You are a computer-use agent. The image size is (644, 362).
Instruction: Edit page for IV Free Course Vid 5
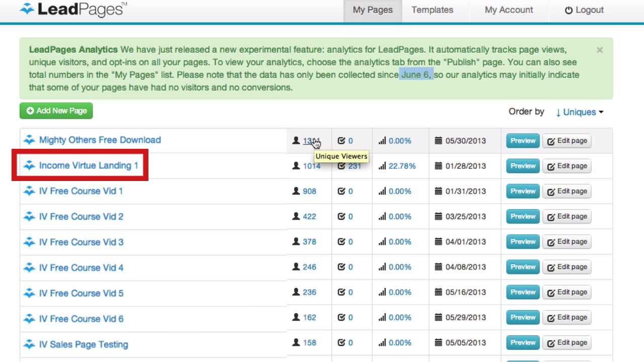click(567, 292)
